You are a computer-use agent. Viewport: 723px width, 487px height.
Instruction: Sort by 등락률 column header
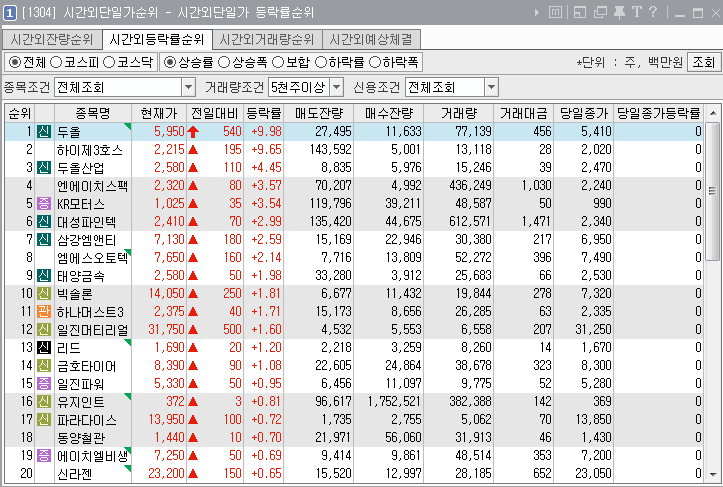[x=263, y=113]
